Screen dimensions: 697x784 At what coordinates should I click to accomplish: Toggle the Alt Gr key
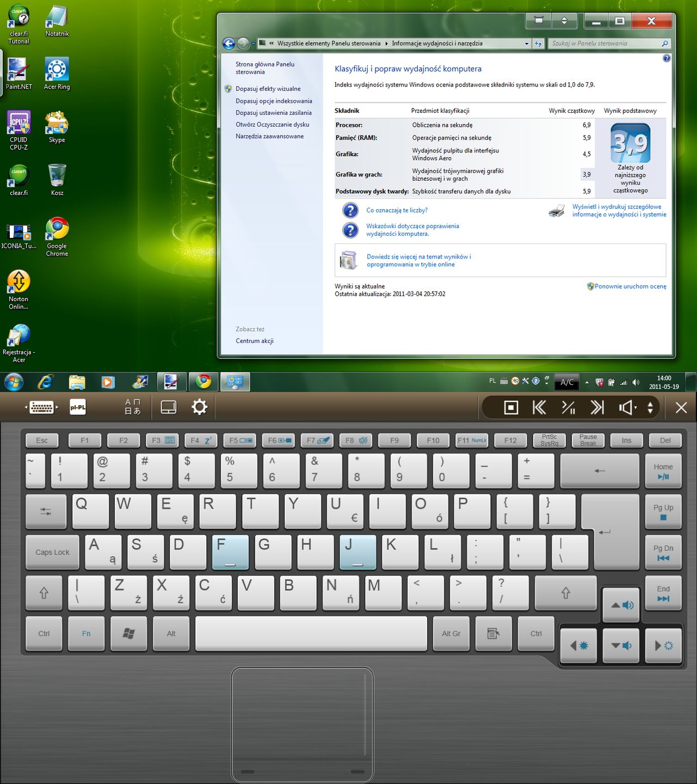click(451, 633)
